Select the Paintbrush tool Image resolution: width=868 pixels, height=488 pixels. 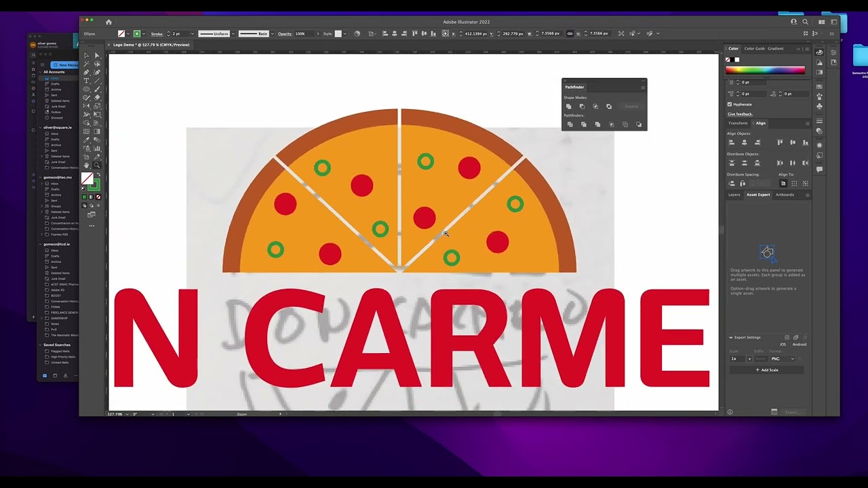(97, 89)
